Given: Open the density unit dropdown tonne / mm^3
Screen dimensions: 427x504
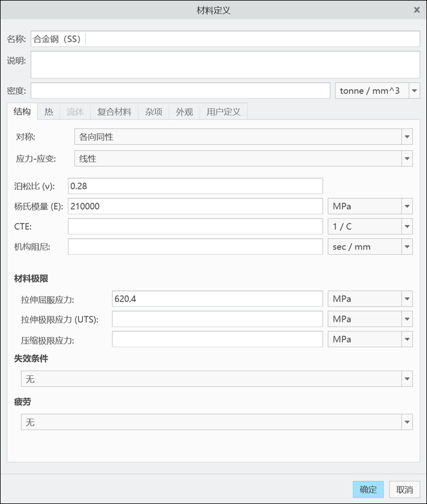Looking at the screenshot, I should pyautogui.click(x=378, y=91).
